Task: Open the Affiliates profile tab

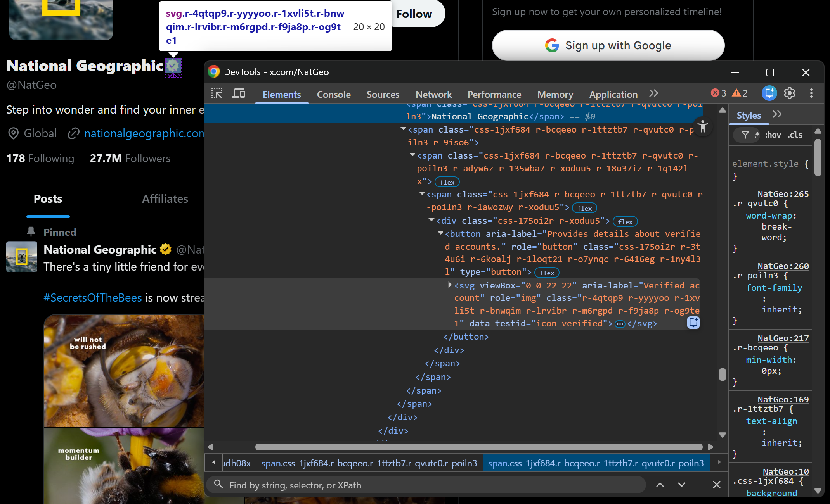Action: pyautogui.click(x=165, y=199)
